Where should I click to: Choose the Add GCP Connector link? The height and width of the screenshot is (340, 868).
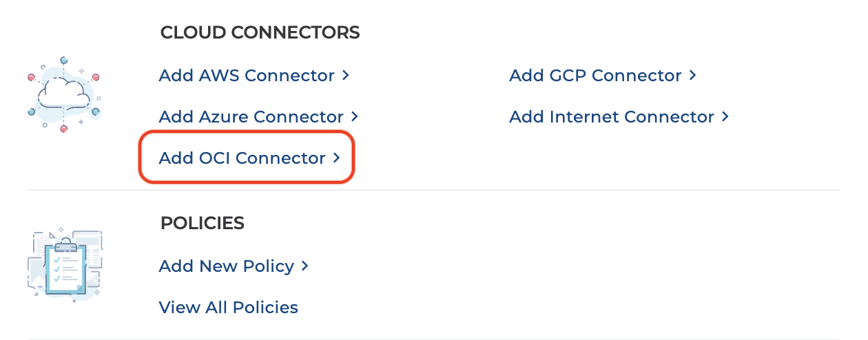595,76
